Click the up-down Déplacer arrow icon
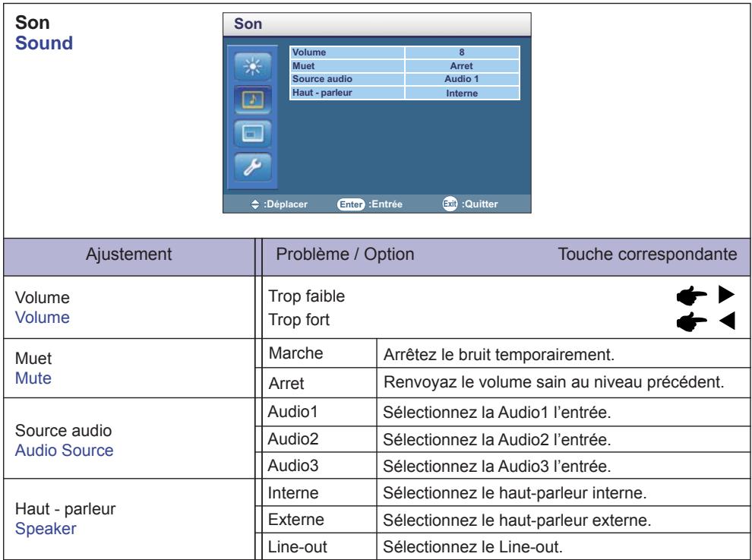 [254, 204]
